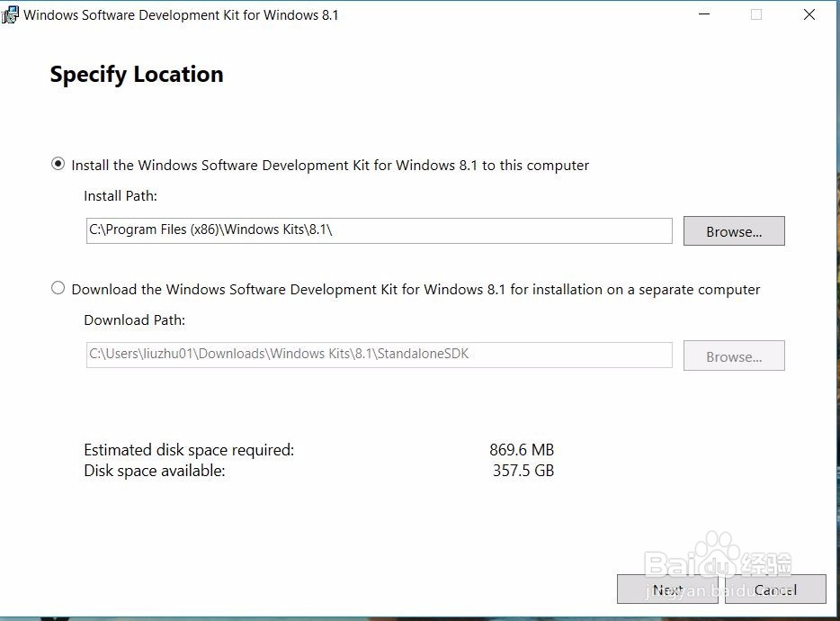Screen dimensions: 840x621
Task: Click the disabled maximize button
Action: pyautogui.click(x=756, y=14)
